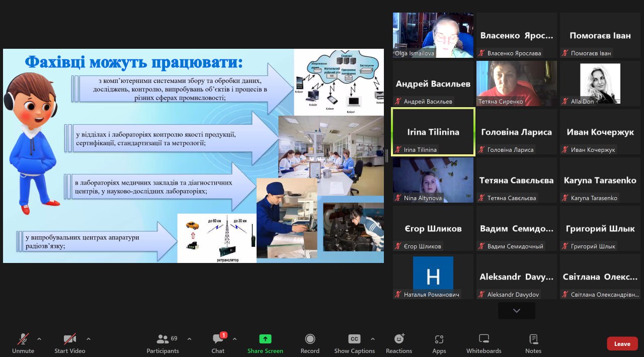Click the muted mic icon beside Єгор Шликов label
Viewport: 644px width, 357px height.
click(x=398, y=246)
